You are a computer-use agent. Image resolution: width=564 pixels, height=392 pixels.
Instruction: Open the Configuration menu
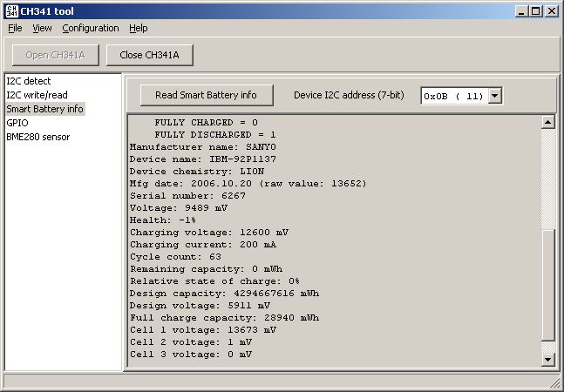click(x=91, y=28)
